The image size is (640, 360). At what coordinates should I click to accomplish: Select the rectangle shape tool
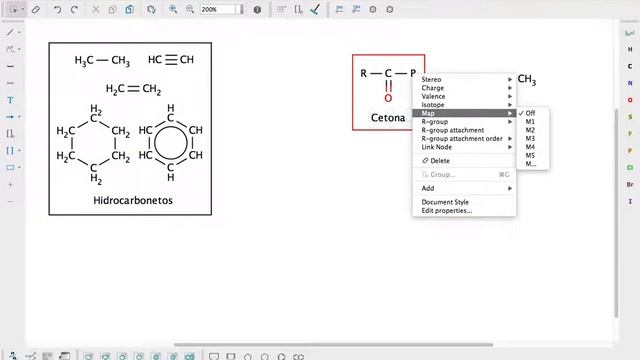click(10, 168)
